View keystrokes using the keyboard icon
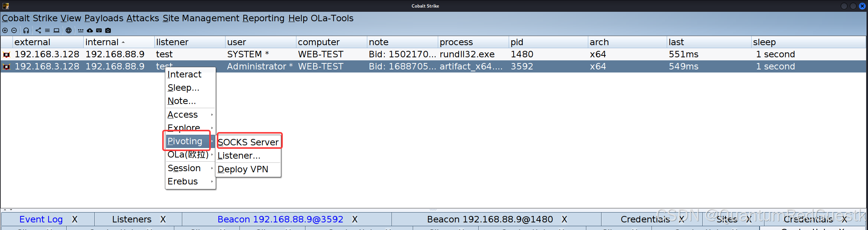 click(99, 30)
